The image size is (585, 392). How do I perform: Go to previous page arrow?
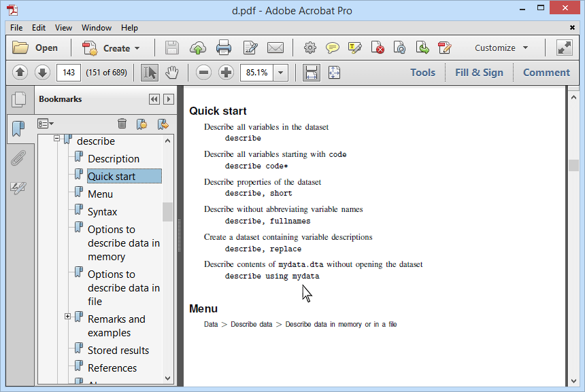(x=20, y=72)
